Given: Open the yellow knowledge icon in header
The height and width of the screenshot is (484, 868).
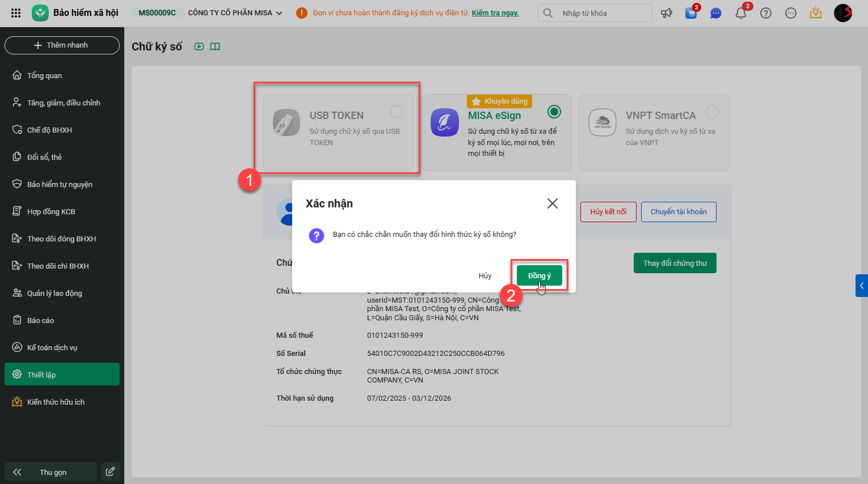Looking at the screenshot, I should 816,12.
